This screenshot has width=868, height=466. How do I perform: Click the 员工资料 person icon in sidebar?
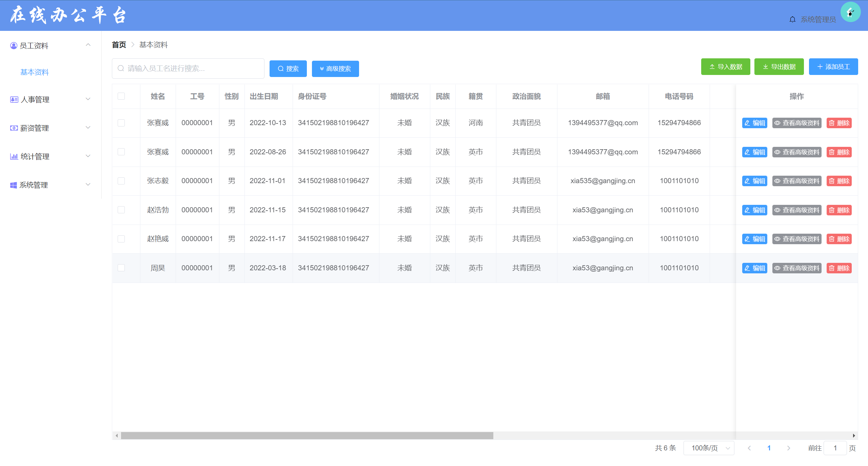click(14, 45)
